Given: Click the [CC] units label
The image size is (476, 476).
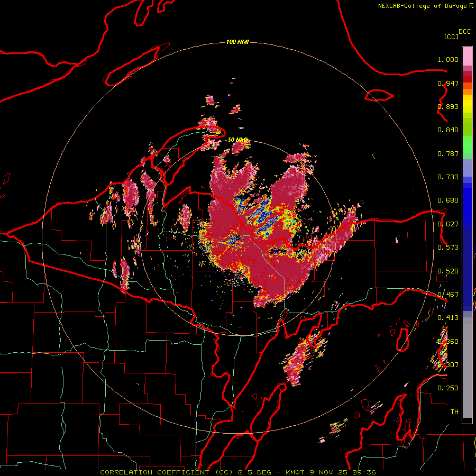Looking at the screenshot, I should click(451, 36).
